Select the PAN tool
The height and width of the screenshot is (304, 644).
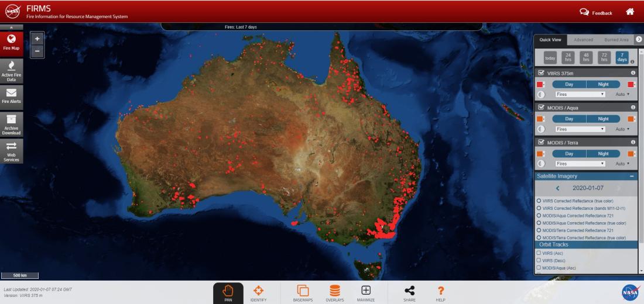click(228, 293)
